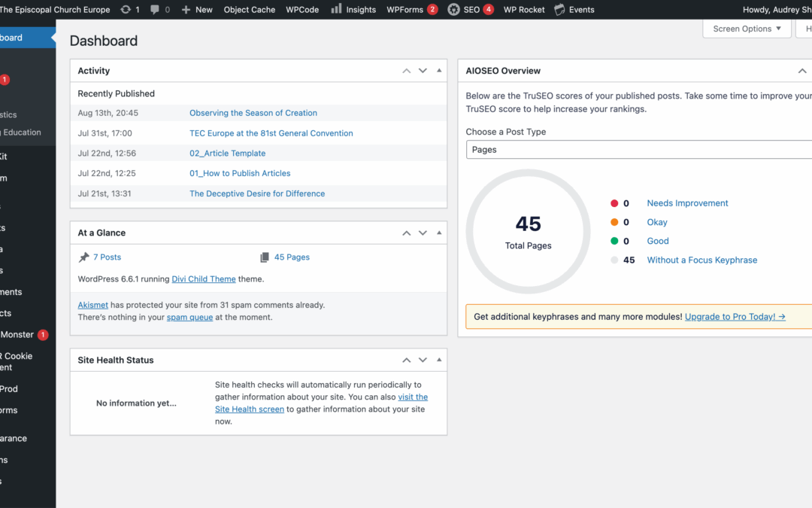Click the Aug 13th, 20:45 date text
Image resolution: width=812 pixels, height=508 pixels.
point(108,113)
